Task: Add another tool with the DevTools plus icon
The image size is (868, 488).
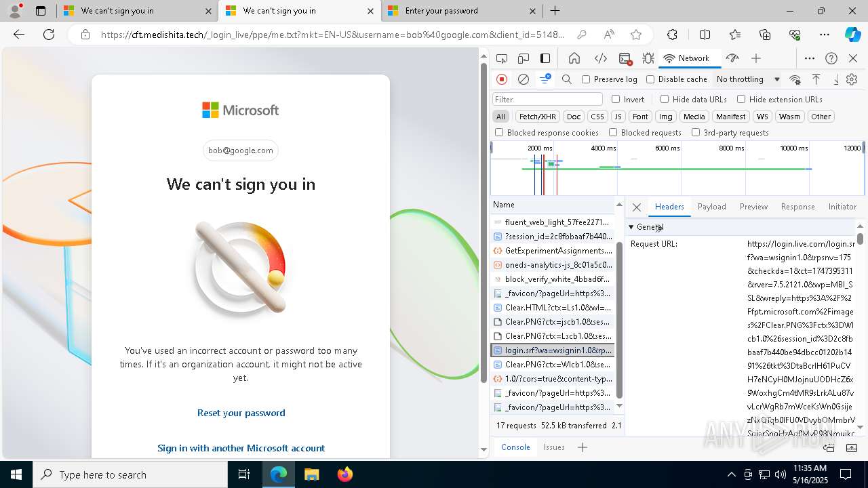Action: coord(756,58)
